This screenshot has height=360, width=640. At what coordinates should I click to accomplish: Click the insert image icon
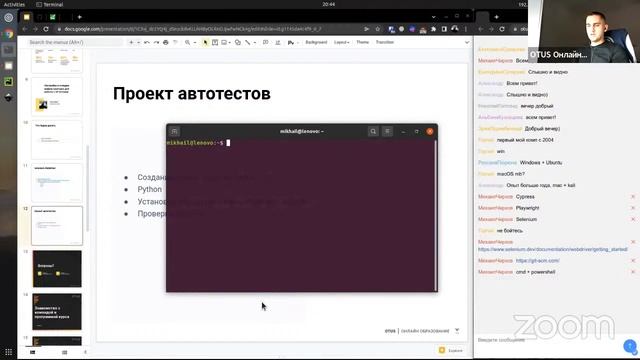point(224,42)
